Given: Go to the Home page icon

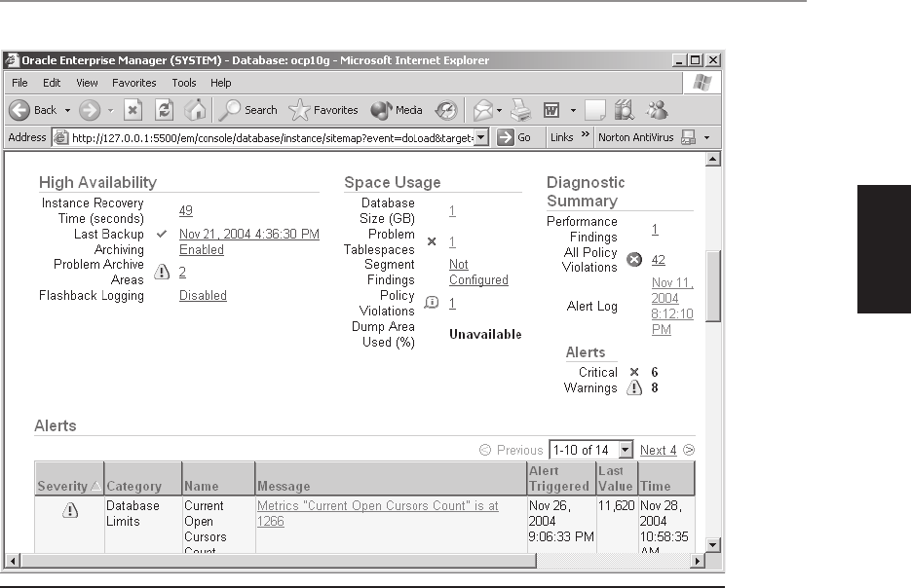Looking at the screenshot, I should tap(195, 110).
